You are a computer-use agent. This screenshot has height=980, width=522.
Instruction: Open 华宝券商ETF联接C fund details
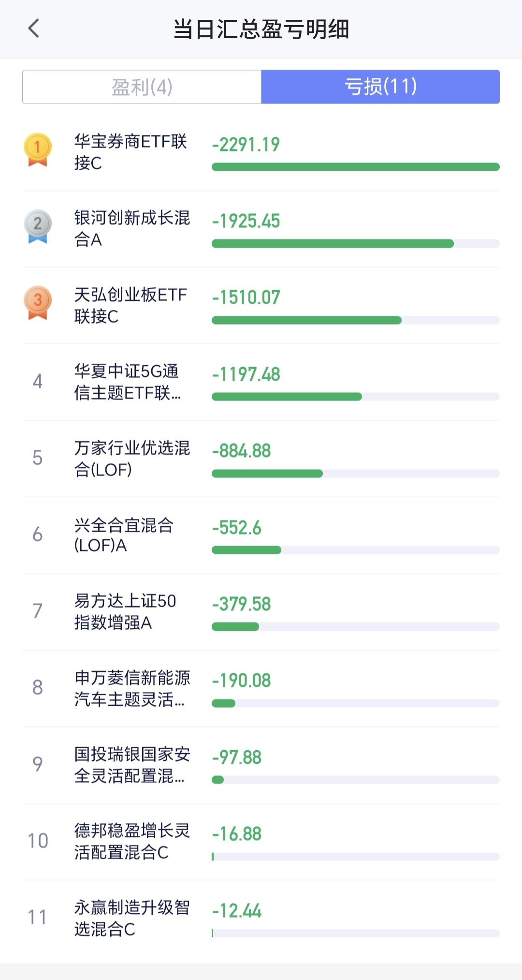pos(130,152)
